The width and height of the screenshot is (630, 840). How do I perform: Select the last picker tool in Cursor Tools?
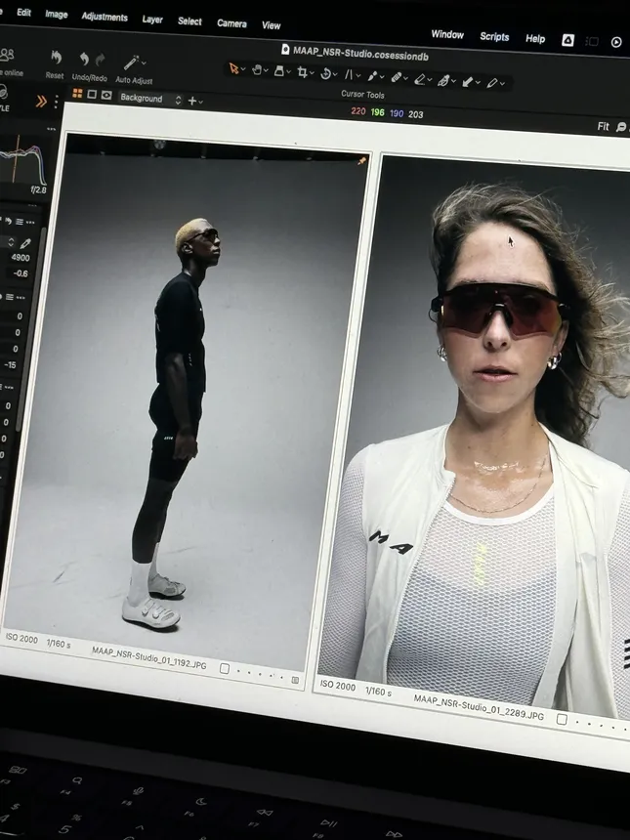(491, 83)
